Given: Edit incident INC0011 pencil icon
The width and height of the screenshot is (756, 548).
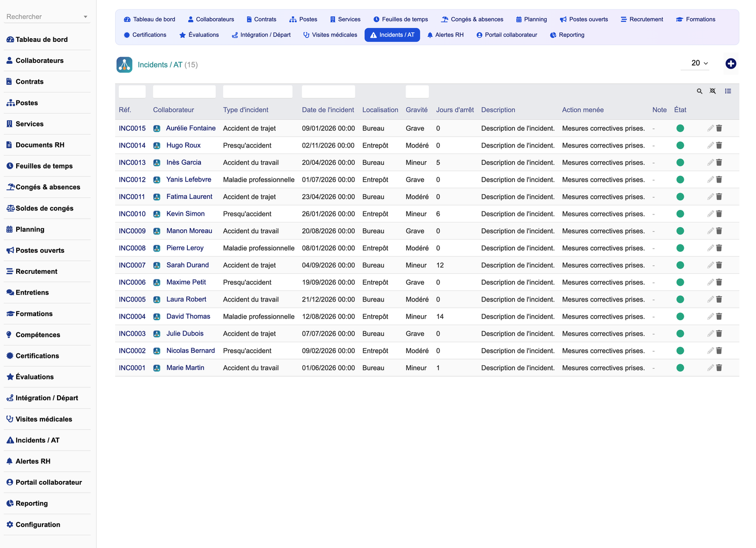Looking at the screenshot, I should point(710,197).
